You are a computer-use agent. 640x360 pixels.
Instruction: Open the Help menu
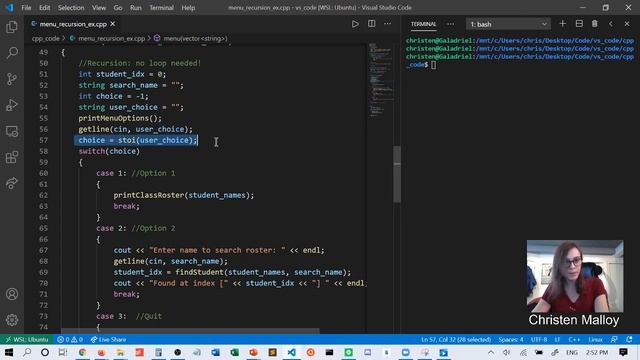tap(188, 8)
